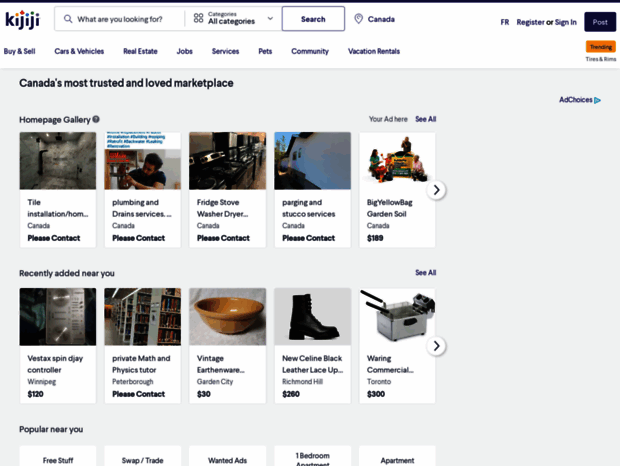620x466 pixels.
Task: Click the location pin icon beside Canada
Action: (x=358, y=19)
